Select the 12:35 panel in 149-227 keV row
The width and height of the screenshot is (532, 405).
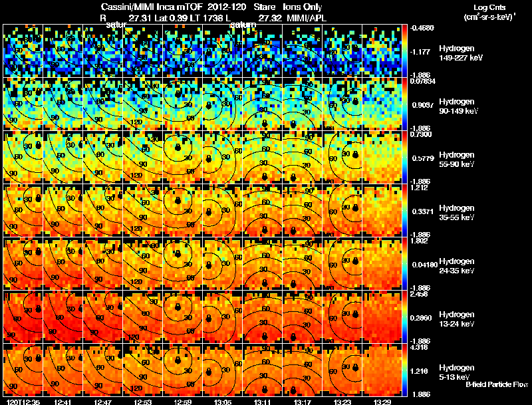pyautogui.click(x=23, y=51)
